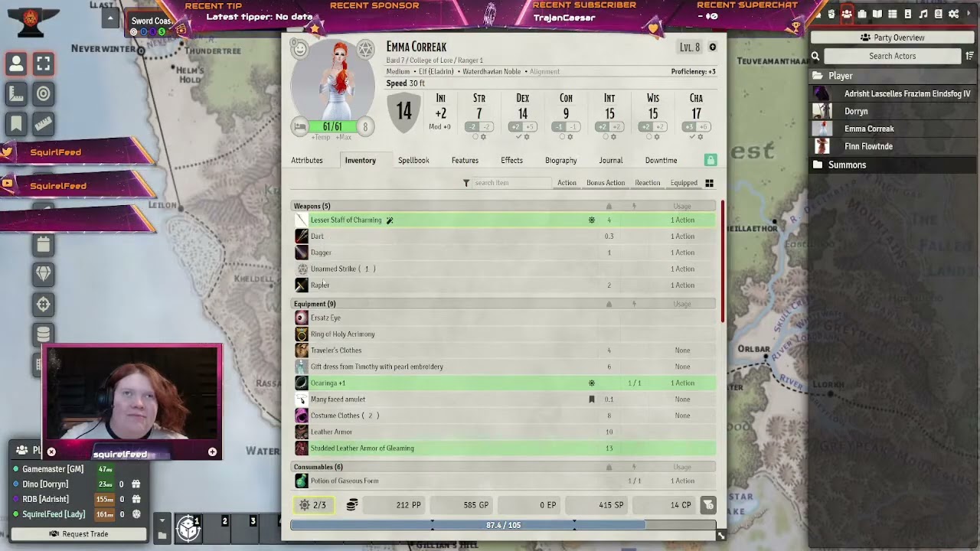
Task: Open the Compendium Packs sidebar tab
Action: [939, 14]
